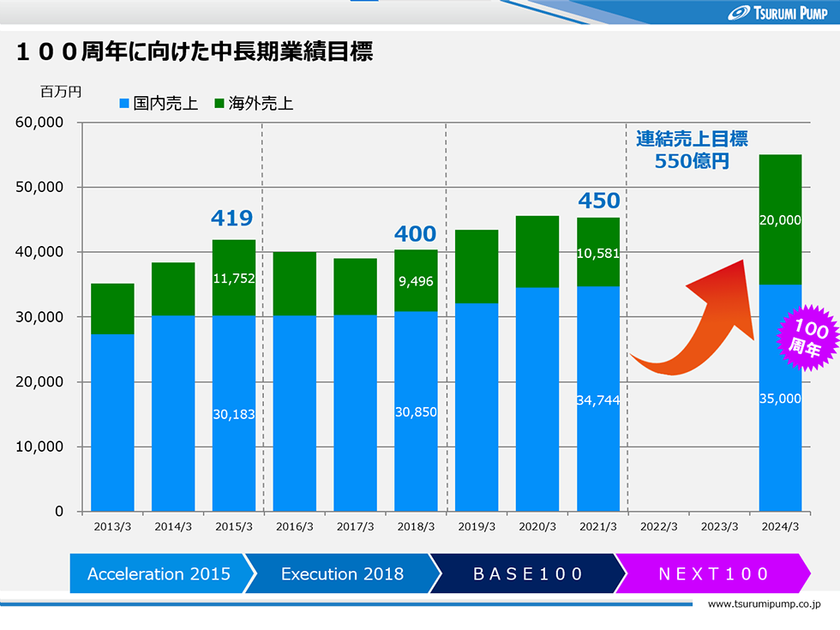Click the 30,850 domestic value label
Viewport: 840px width, 630px height.
[416, 412]
